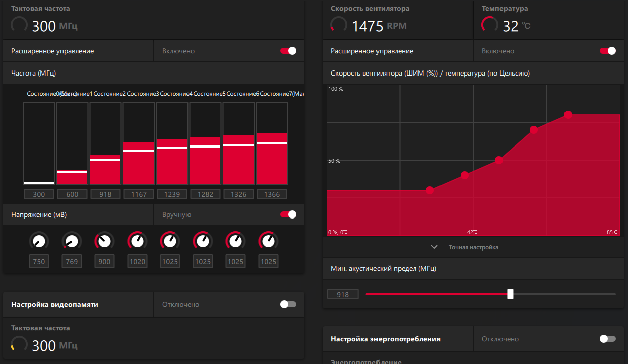
Task: Select the fan curve point at 50%
Action: click(499, 160)
